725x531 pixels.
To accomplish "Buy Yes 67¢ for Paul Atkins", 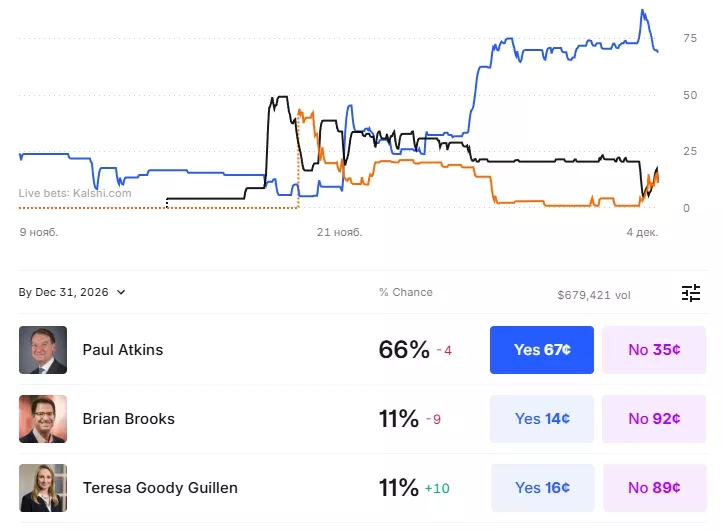I will pyautogui.click(x=541, y=350).
